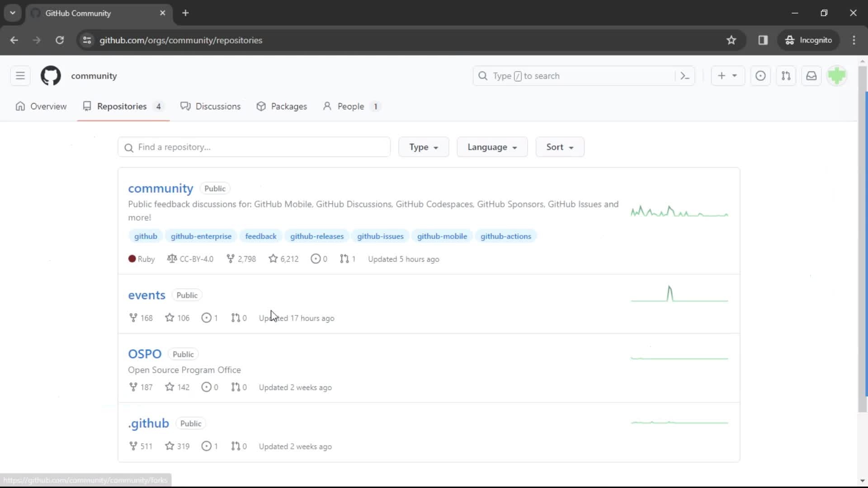Viewport: 868px width, 488px height.
Task: Open the OSPO repository link
Action: click(145, 354)
